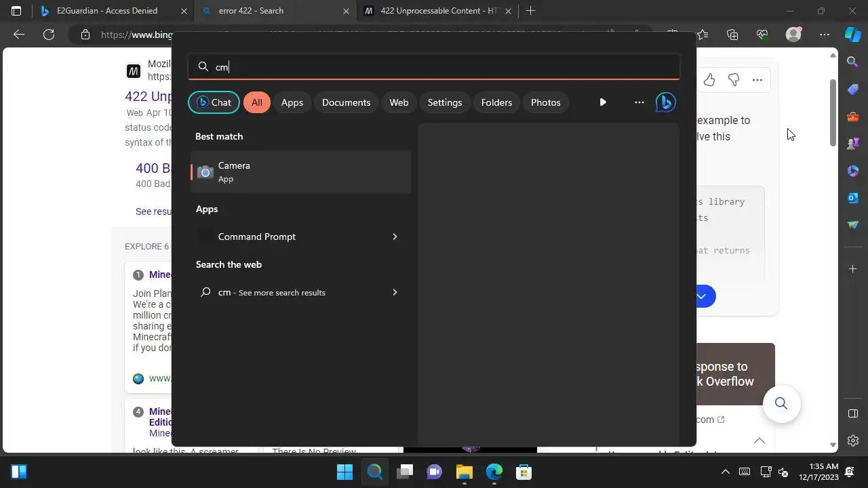This screenshot has width=868, height=488.
Task: Expand cm web search results chevron
Action: coord(395,292)
